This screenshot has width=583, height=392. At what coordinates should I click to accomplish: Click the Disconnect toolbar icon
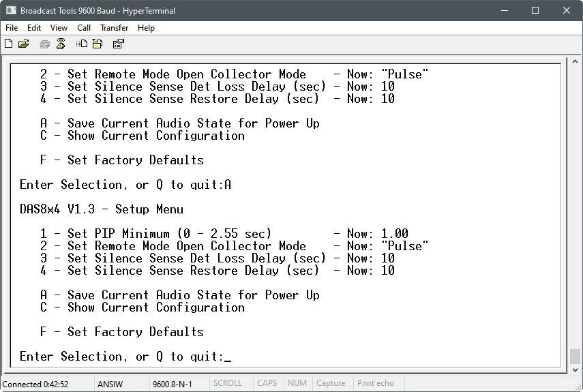click(x=61, y=44)
